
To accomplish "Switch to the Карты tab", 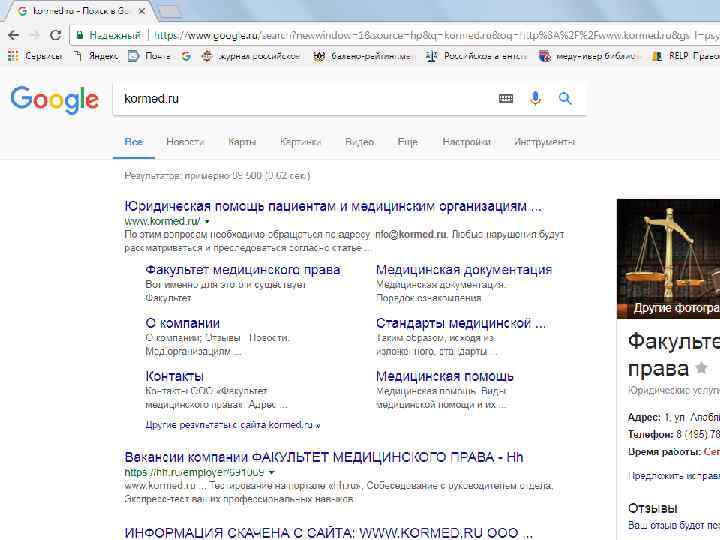I will (x=242, y=142).
